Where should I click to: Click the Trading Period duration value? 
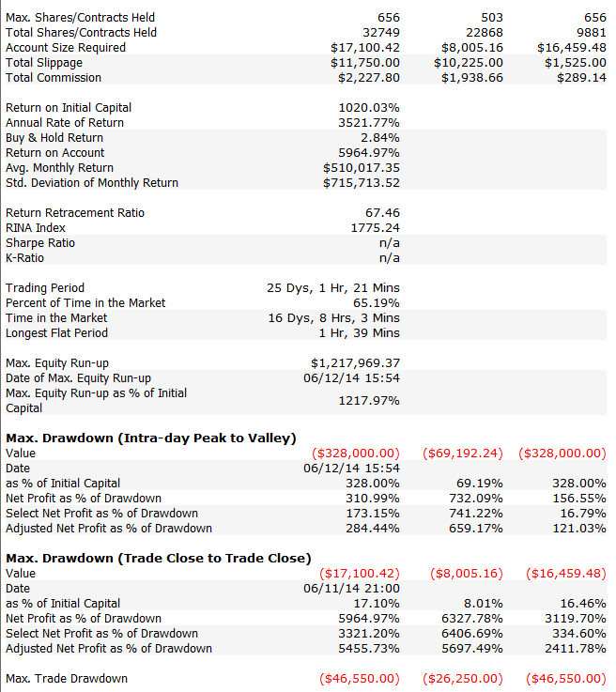click(333, 287)
